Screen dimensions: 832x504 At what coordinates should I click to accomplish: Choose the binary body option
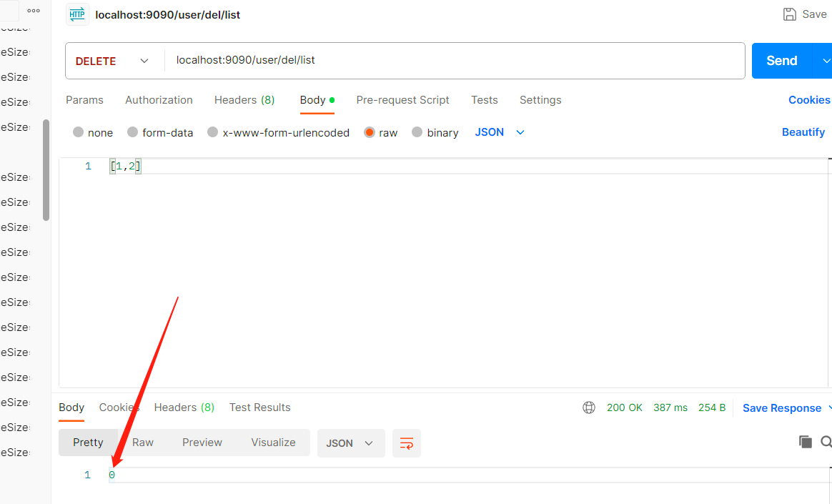pyautogui.click(x=435, y=132)
